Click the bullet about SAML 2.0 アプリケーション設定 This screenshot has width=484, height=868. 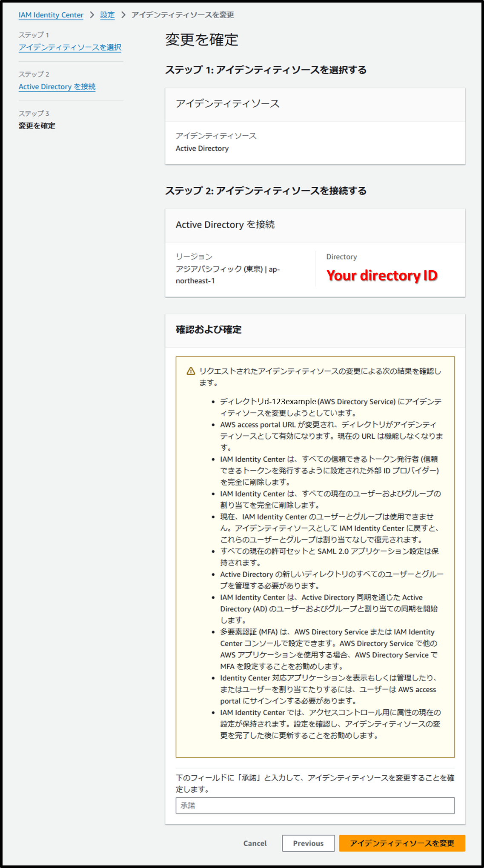point(329,557)
